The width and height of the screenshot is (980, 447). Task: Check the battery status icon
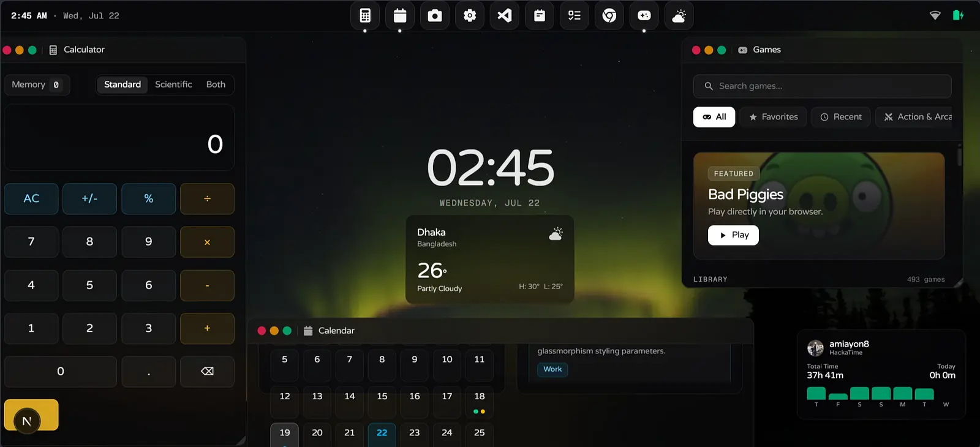(958, 15)
